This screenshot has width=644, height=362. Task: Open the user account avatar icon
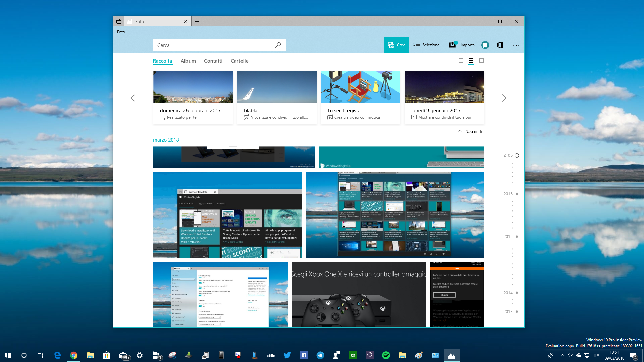(x=485, y=45)
